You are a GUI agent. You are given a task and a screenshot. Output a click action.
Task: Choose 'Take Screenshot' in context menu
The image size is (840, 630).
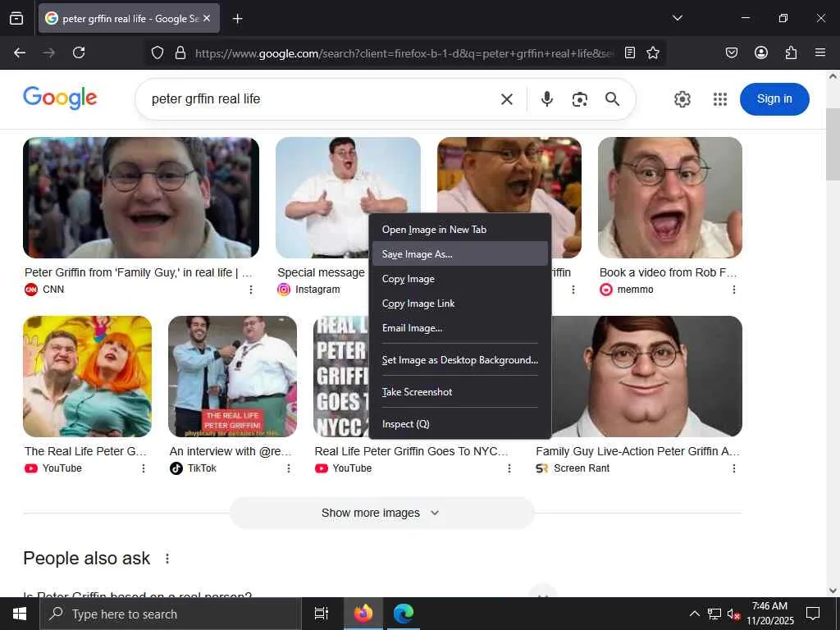[459, 391]
